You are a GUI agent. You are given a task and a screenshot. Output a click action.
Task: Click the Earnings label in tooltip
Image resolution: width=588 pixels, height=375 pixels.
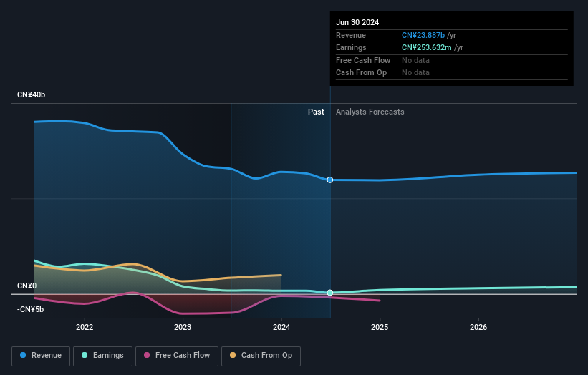[351, 47]
